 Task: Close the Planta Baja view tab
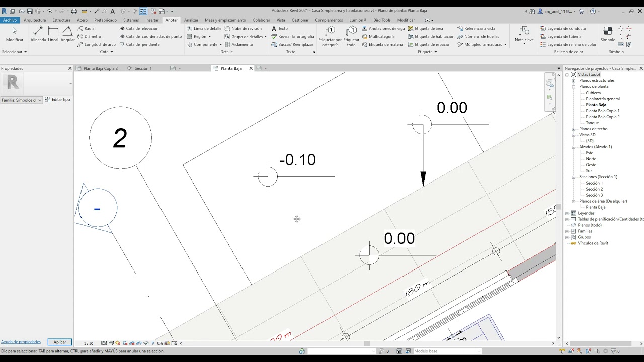[x=251, y=68]
